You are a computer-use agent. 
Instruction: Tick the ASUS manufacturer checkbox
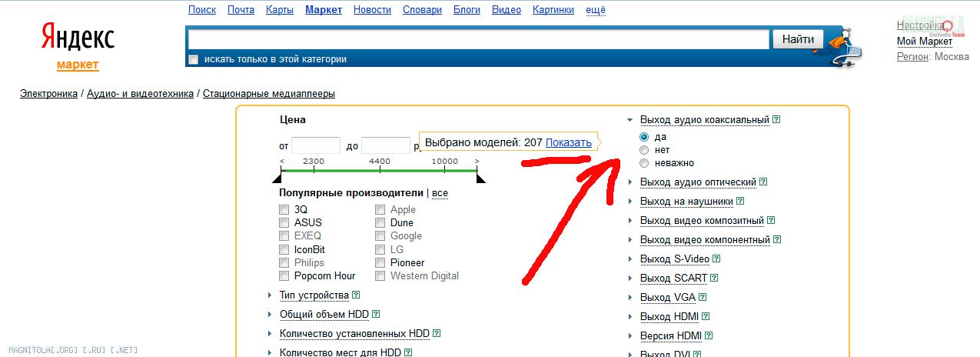pos(284,222)
